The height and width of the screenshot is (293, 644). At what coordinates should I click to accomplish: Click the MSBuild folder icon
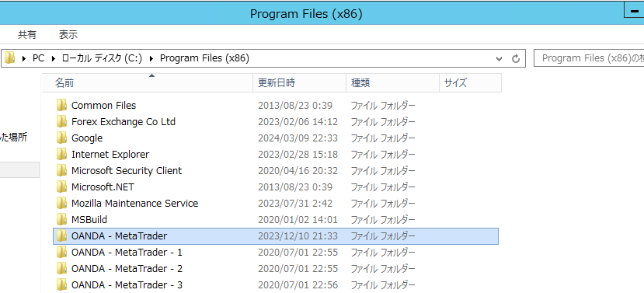[x=61, y=219]
